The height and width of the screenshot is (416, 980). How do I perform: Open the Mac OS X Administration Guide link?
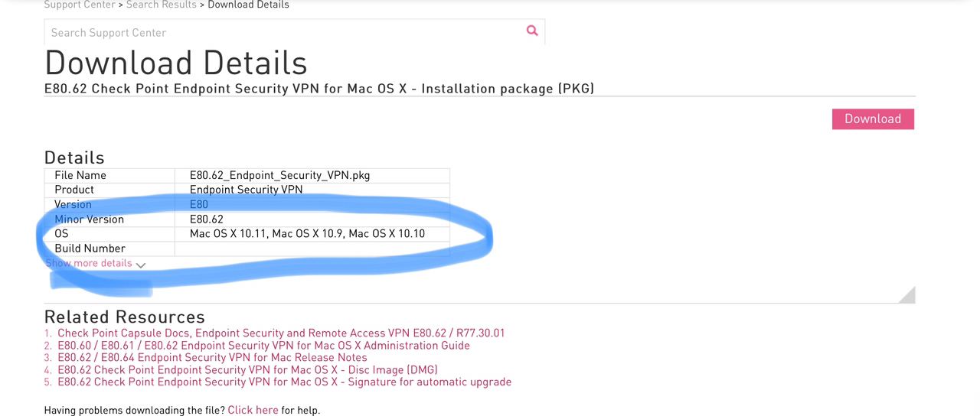click(x=263, y=346)
